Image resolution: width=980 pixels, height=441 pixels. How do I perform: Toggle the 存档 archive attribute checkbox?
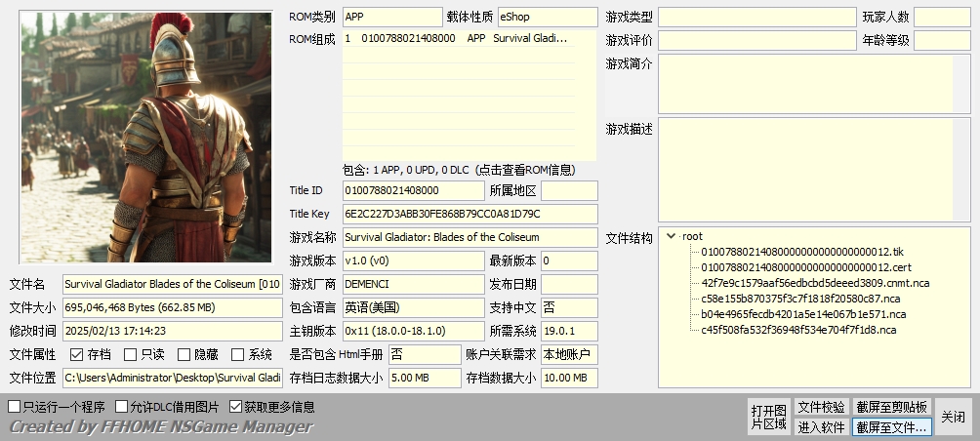pos(76,355)
